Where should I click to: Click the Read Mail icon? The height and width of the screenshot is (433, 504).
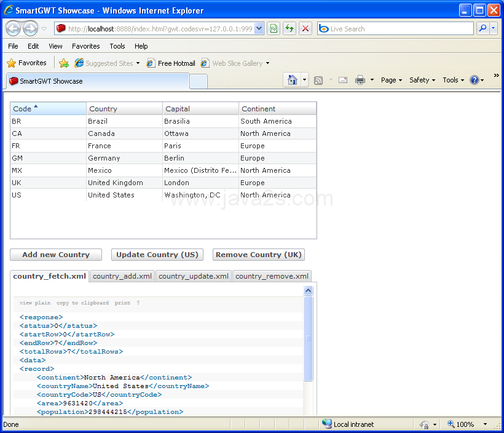coord(343,80)
